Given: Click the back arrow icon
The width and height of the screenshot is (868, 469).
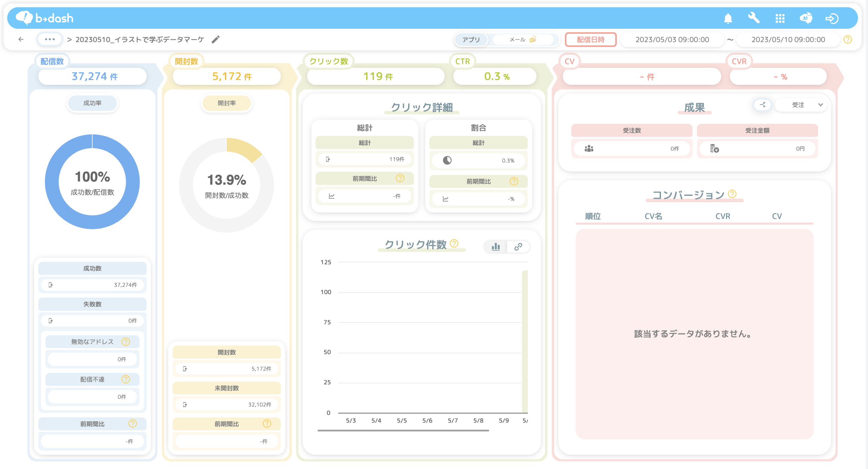Looking at the screenshot, I should (21, 39).
